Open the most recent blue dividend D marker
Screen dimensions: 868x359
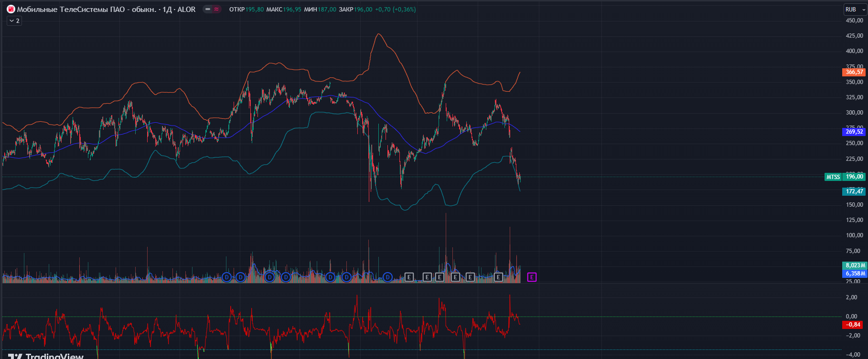coord(387,277)
